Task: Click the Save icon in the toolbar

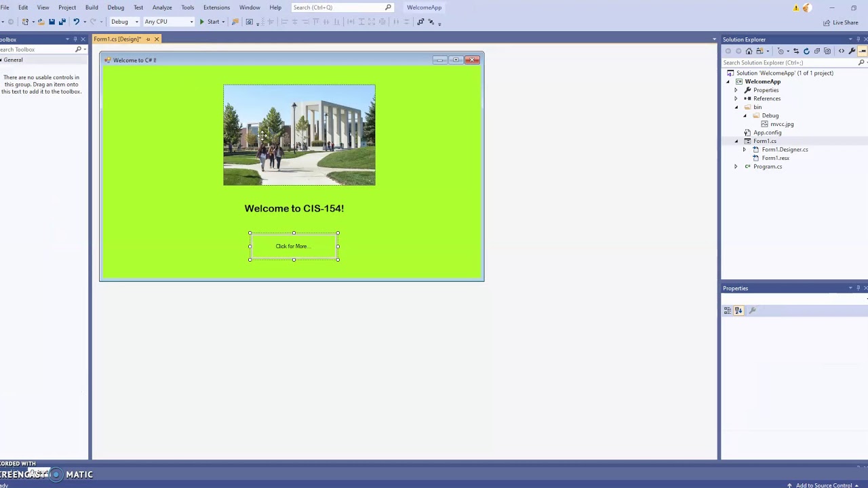Action: pos(52,22)
